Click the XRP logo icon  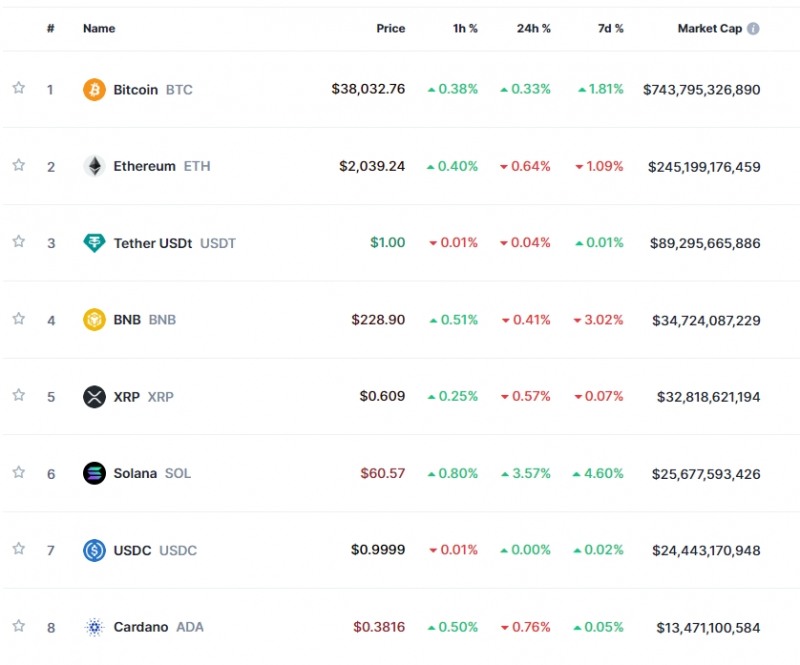point(94,397)
